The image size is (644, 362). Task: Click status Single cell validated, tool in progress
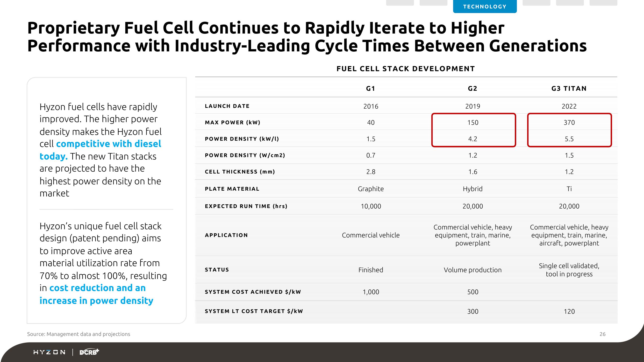click(569, 270)
